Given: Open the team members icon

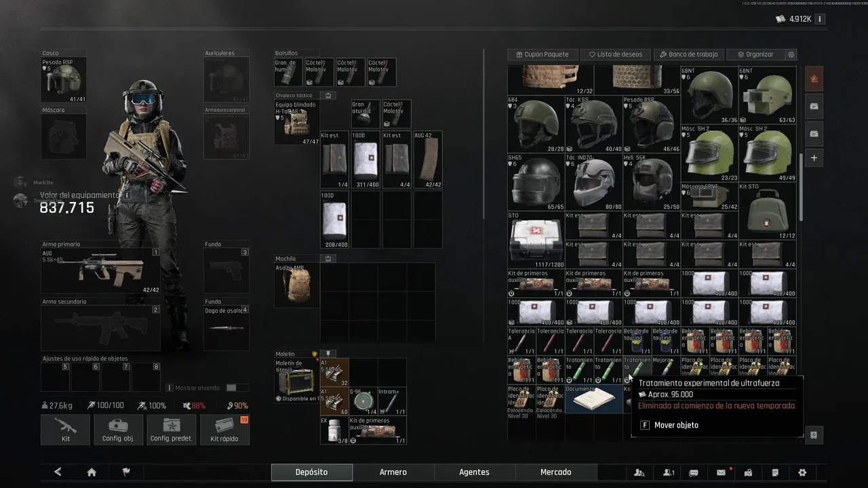Looking at the screenshot, I should [669, 472].
